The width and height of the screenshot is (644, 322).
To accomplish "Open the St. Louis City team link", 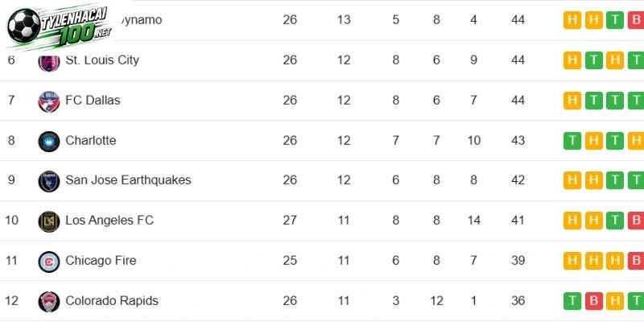I will (x=102, y=60).
